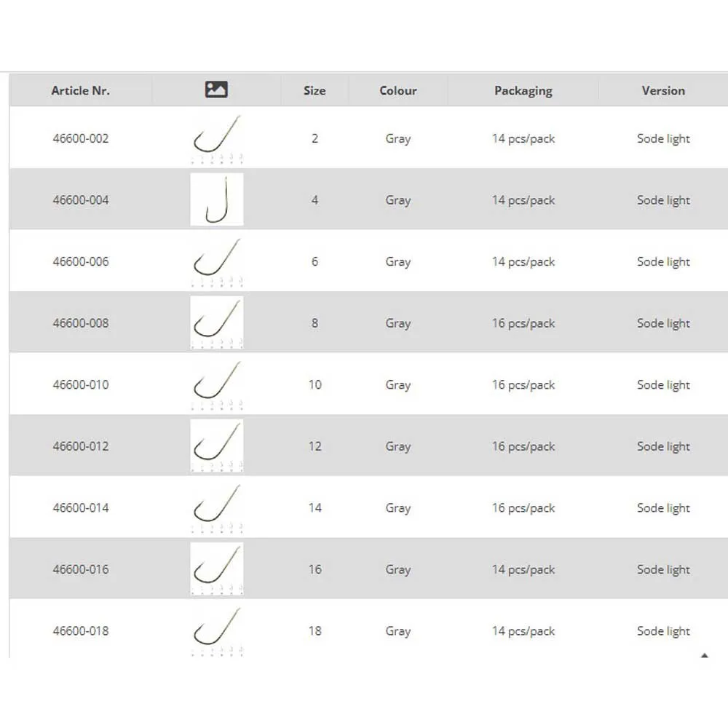Click the 16 pcs/pack cell for 46600-008
Image resolution: width=728 pixels, height=728 pixels.
point(523,323)
